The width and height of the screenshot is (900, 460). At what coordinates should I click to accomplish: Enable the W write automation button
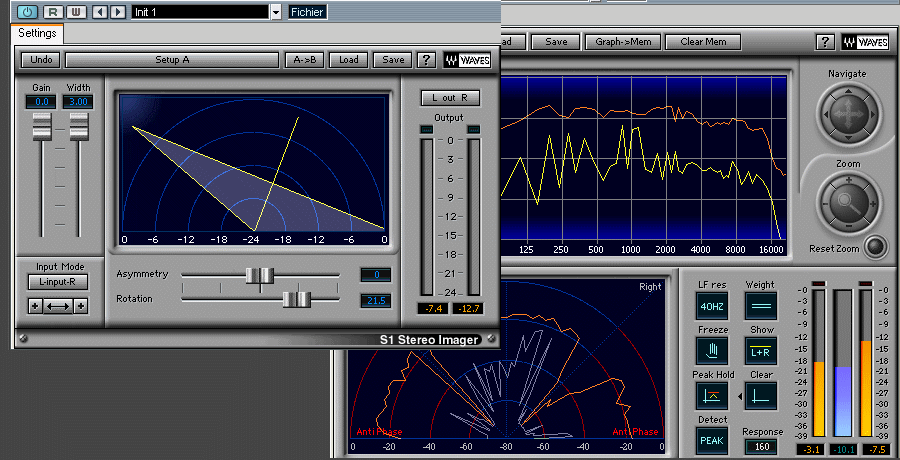point(76,11)
